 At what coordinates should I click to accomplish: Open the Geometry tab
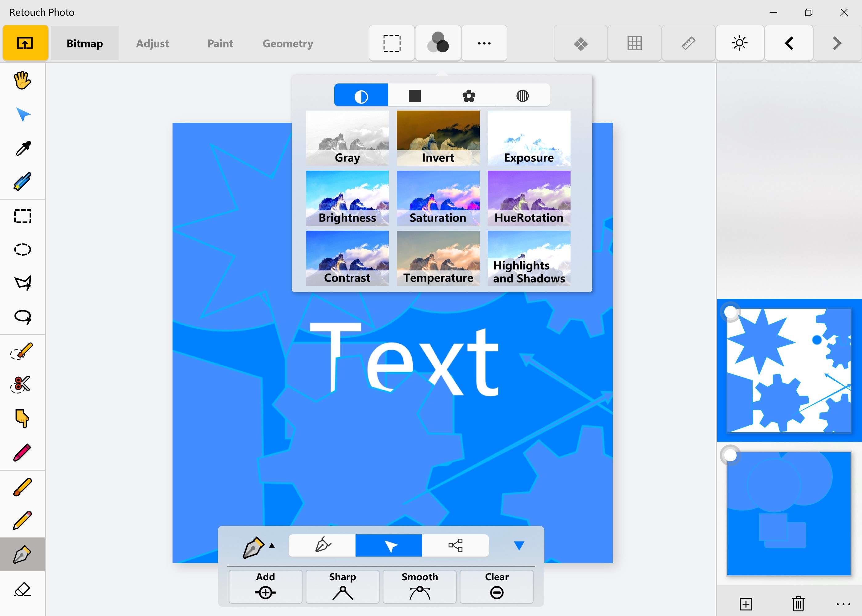tap(287, 43)
